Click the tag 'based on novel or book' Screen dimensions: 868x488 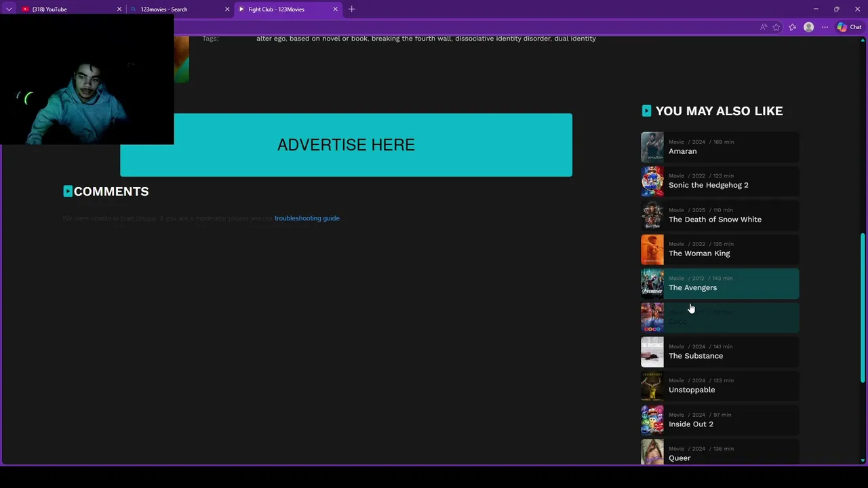coord(328,39)
